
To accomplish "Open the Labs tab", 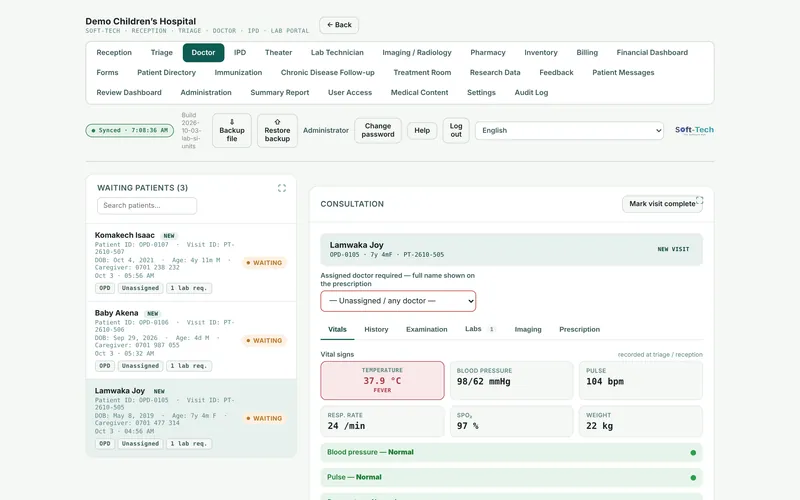I will pos(480,329).
